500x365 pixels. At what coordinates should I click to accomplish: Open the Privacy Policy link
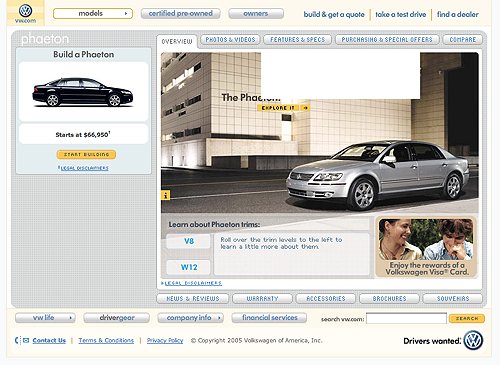tap(165, 340)
